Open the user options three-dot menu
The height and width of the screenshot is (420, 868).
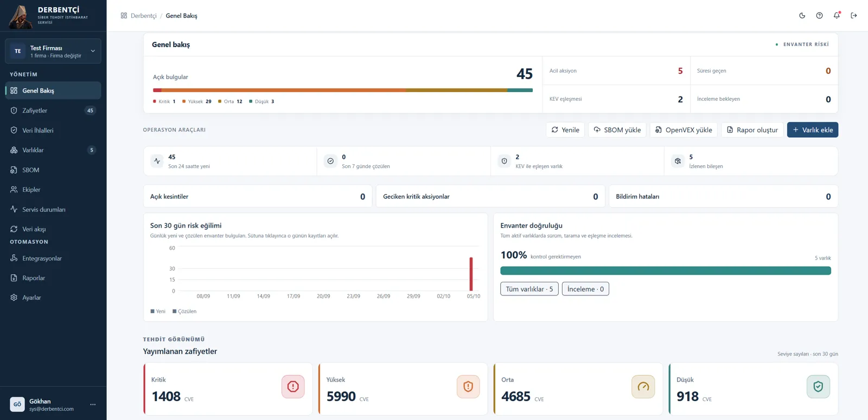coord(93,404)
